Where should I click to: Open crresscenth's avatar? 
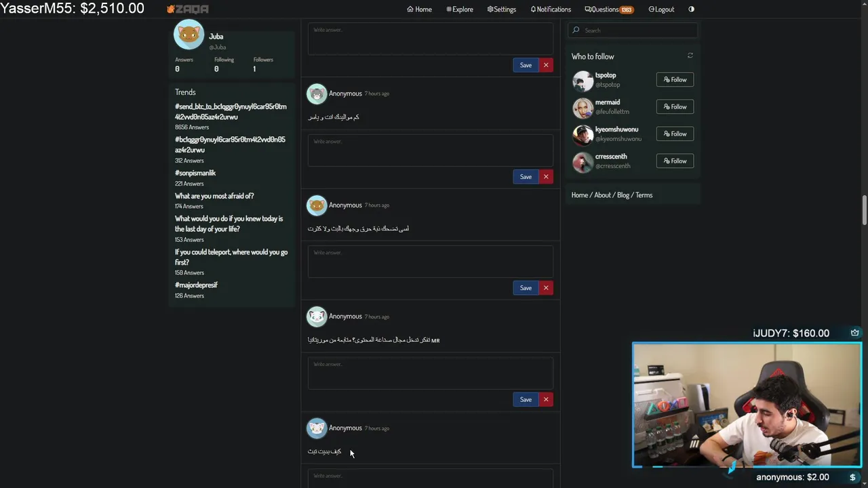pos(583,162)
